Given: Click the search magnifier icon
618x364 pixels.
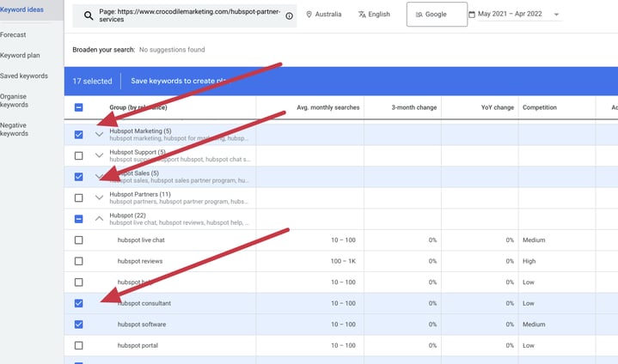Looking at the screenshot, I should click(x=89, y=15).
